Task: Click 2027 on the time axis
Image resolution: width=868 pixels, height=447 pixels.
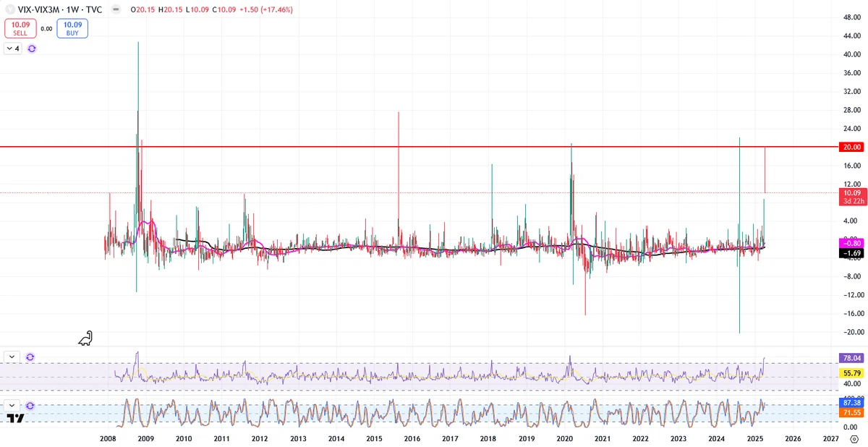Action: coord(831,439)
